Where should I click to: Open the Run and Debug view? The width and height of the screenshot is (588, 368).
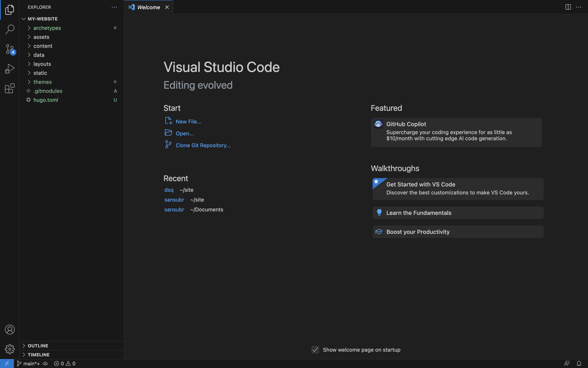click(x=10, y=69)
